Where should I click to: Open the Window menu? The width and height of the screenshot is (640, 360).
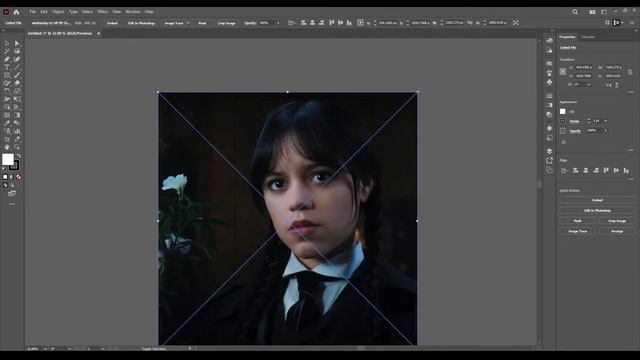[133, 12]
